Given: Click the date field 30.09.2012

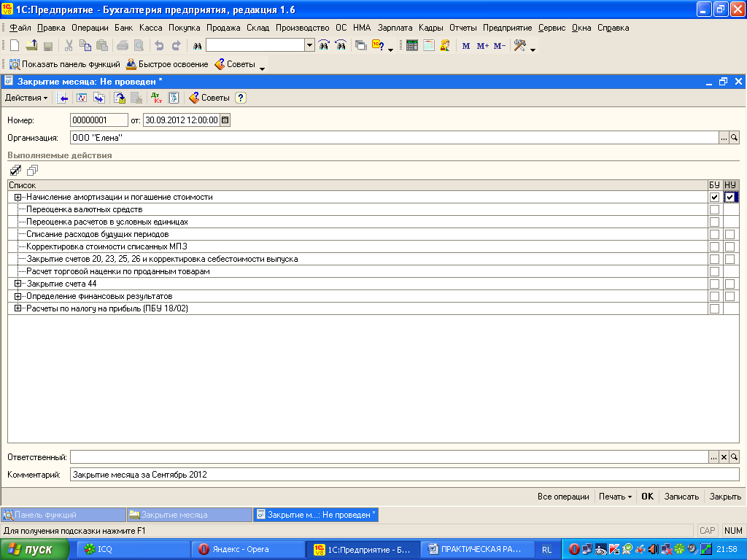Looking at the screenshot, I should coord(182,120).
